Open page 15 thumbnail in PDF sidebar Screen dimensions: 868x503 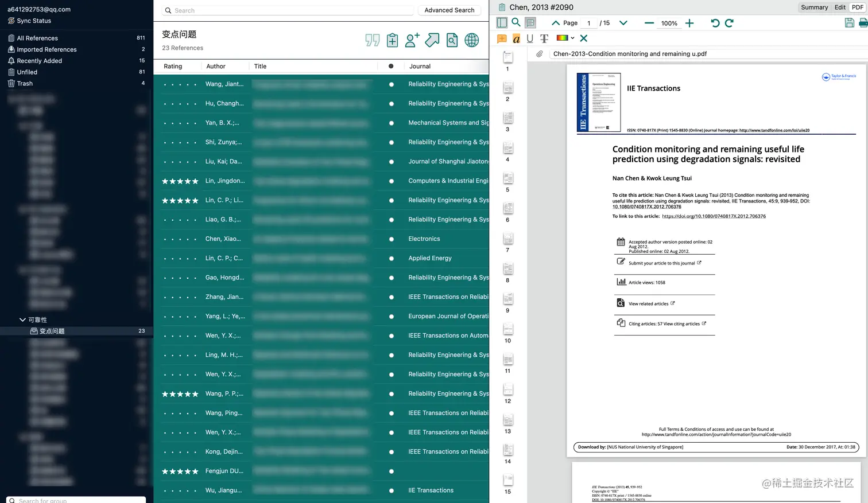tap(507, 480)
